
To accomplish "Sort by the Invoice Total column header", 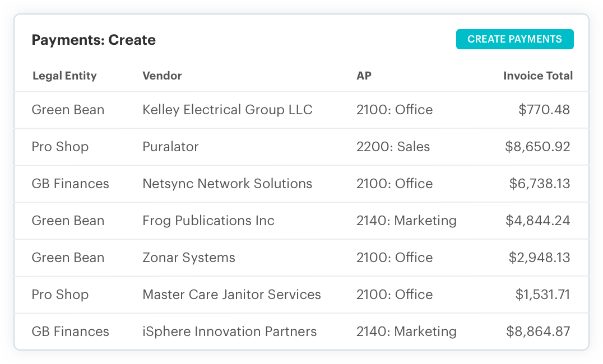I will (x=538, y=76).
